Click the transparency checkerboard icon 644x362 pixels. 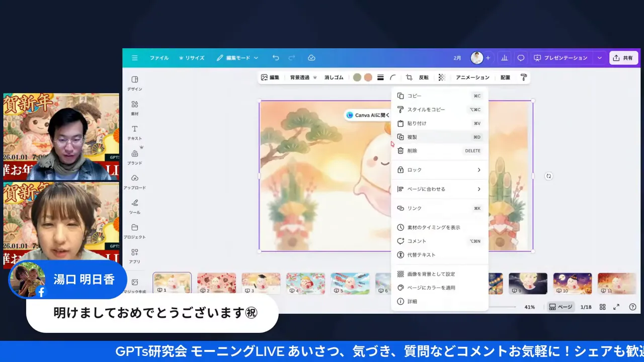(441, 77)
